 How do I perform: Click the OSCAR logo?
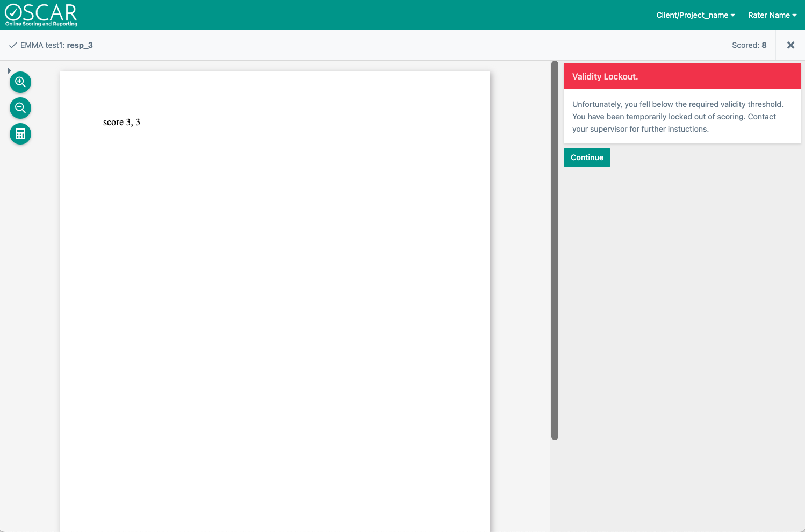point(41,13)
